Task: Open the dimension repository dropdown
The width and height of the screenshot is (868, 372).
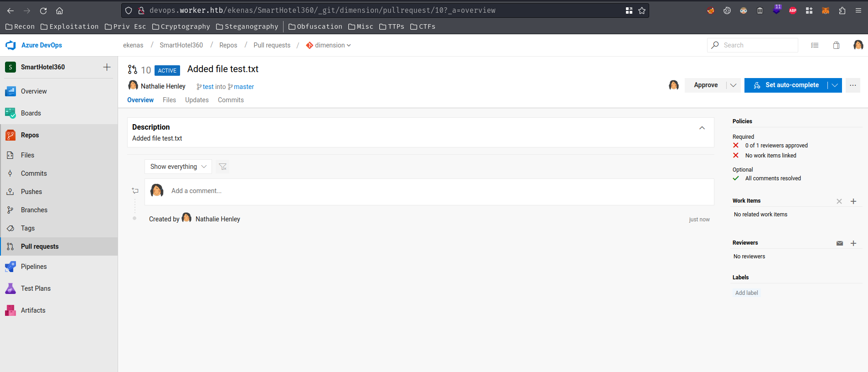Action: coord(328,45)
